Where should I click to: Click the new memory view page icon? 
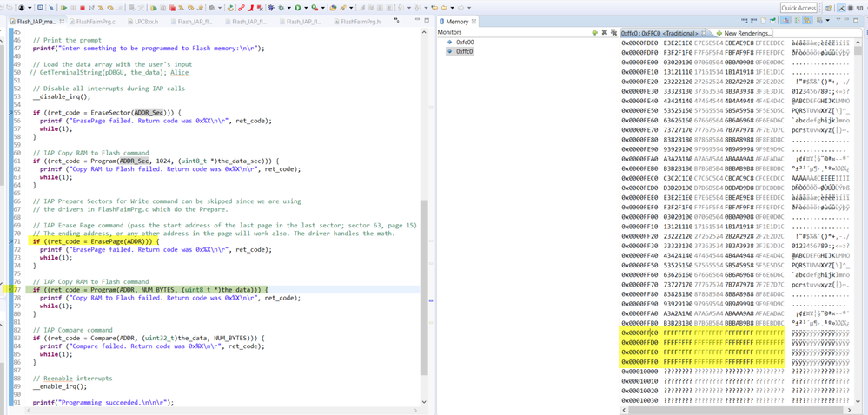[x=764, y=21]
